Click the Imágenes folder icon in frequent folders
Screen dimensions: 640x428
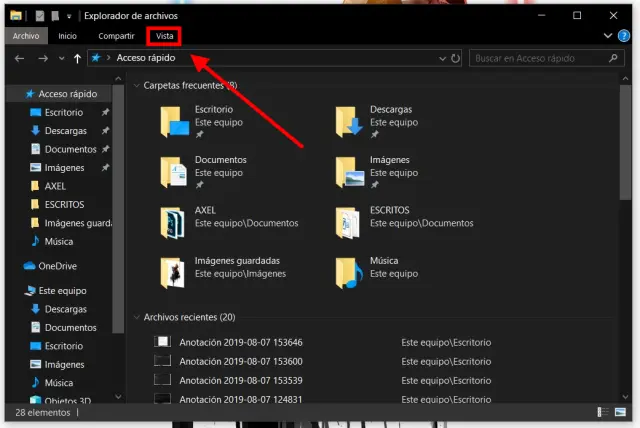tap(350, 172)
